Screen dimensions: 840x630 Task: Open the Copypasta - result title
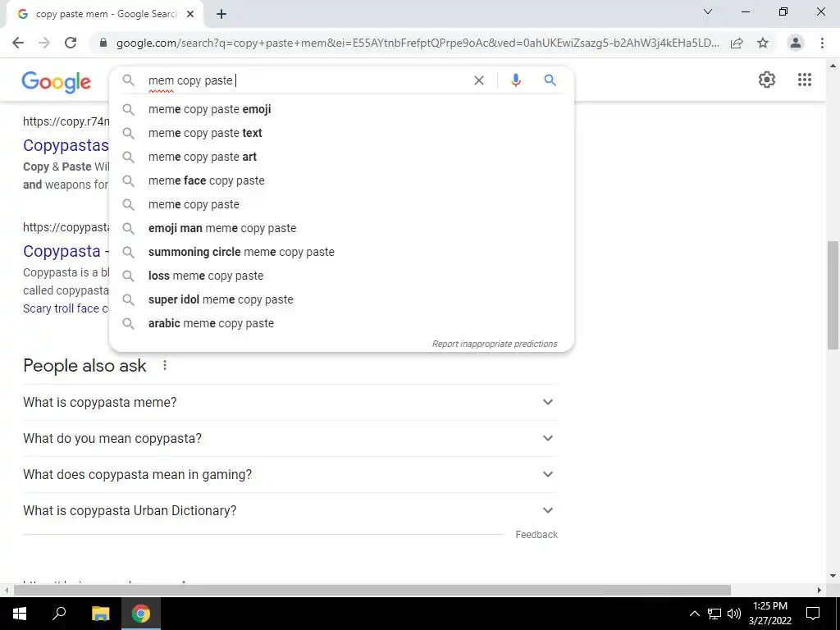[x=66, y=251]
